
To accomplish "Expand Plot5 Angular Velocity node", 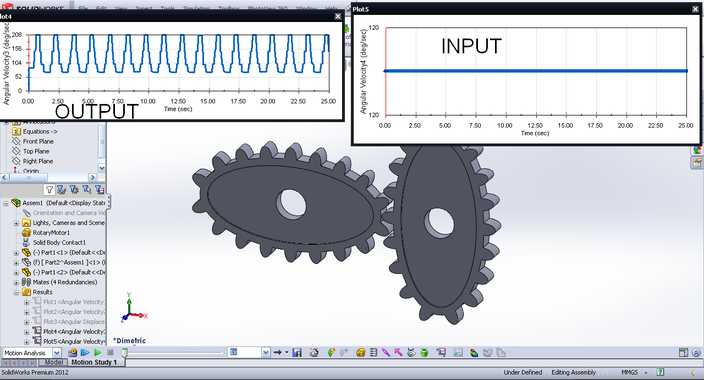I will pos(26,341).
